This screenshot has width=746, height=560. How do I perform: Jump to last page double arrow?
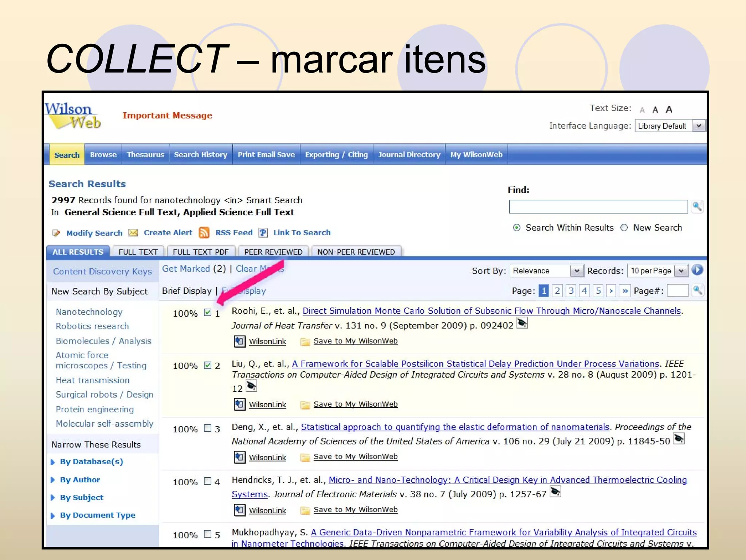[625, 291]
